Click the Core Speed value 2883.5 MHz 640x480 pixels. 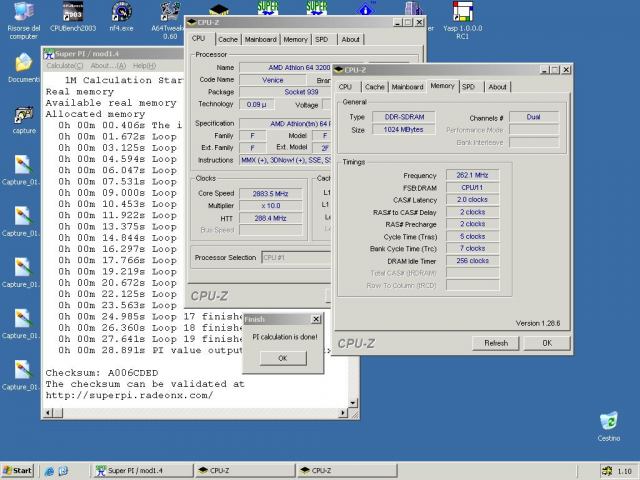(271, 193)
